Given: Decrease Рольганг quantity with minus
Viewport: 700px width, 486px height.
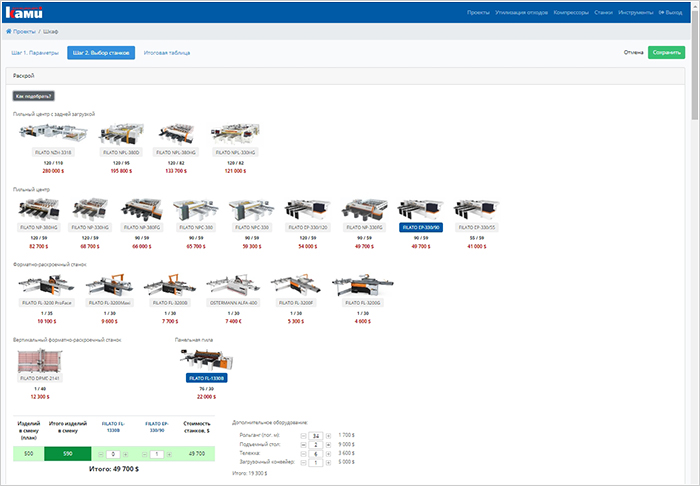Looking at the screenshot, I should point(304,436).
